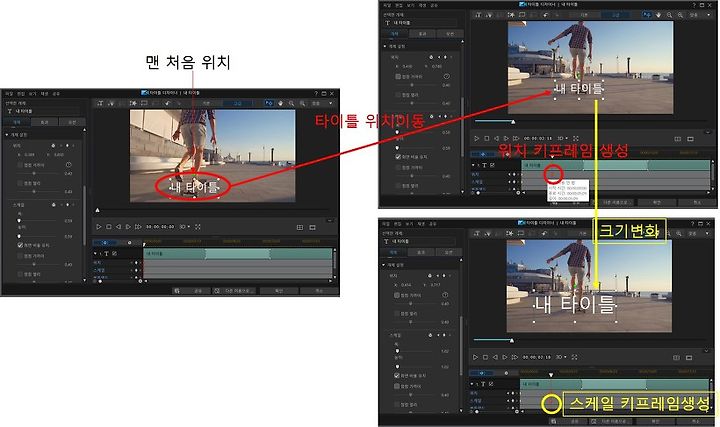Click Stop button in left window preview
720x427 pixels.
(x=109, y=227)
